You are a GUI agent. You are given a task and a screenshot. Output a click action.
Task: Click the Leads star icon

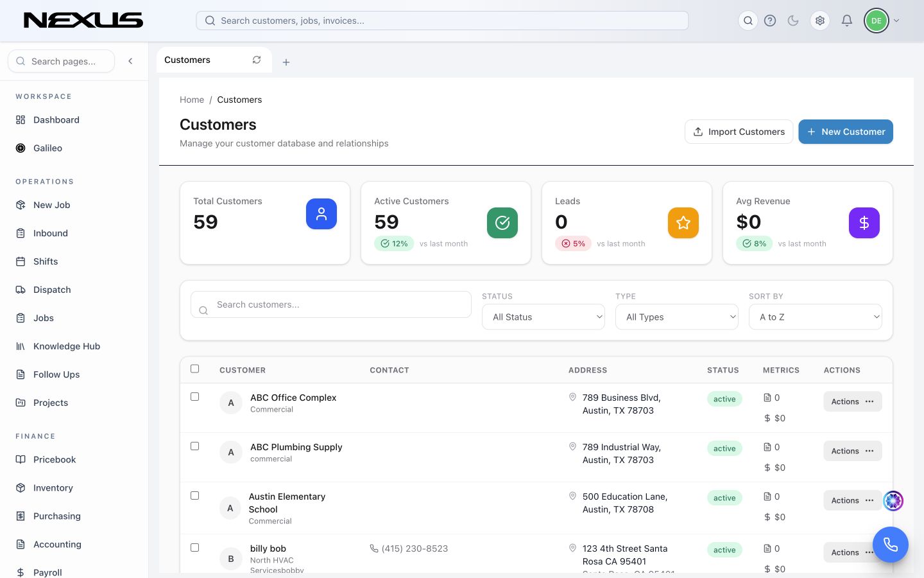683,223
